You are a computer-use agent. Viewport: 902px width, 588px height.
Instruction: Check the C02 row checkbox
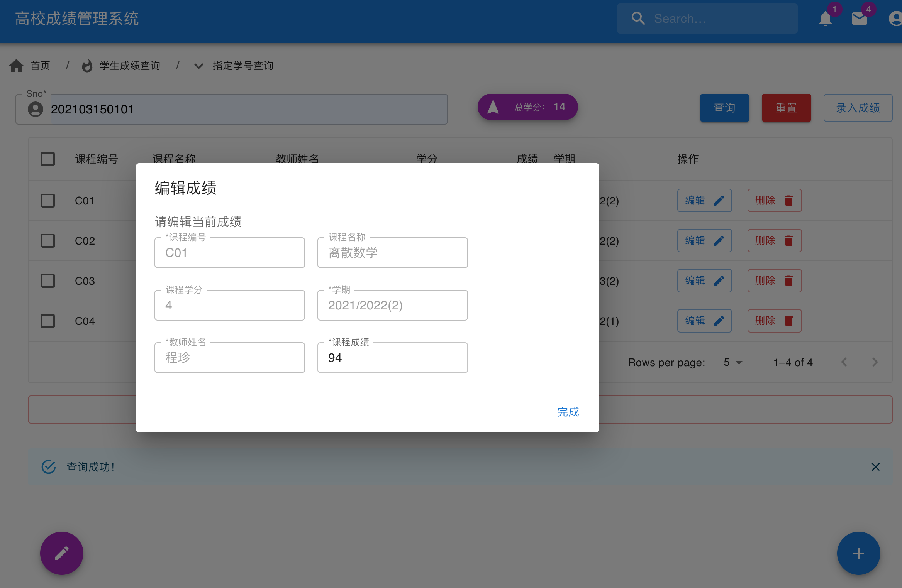48,241
